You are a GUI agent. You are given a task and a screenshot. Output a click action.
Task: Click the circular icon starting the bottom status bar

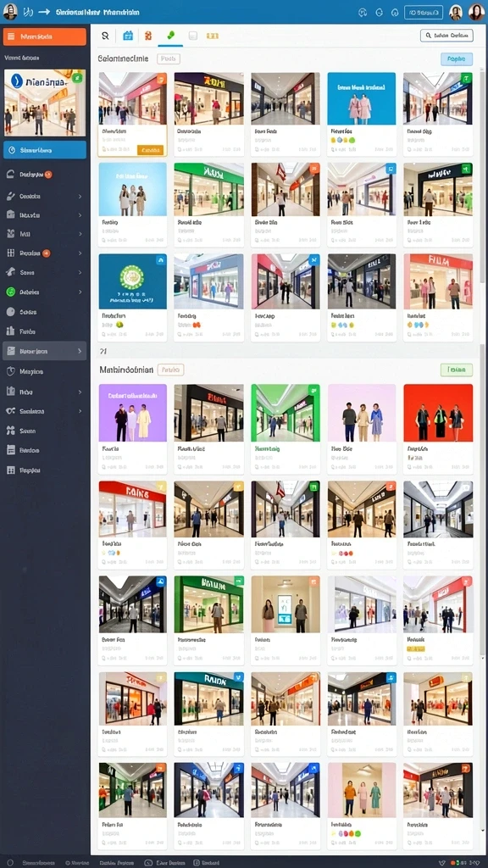click(9, 862)
